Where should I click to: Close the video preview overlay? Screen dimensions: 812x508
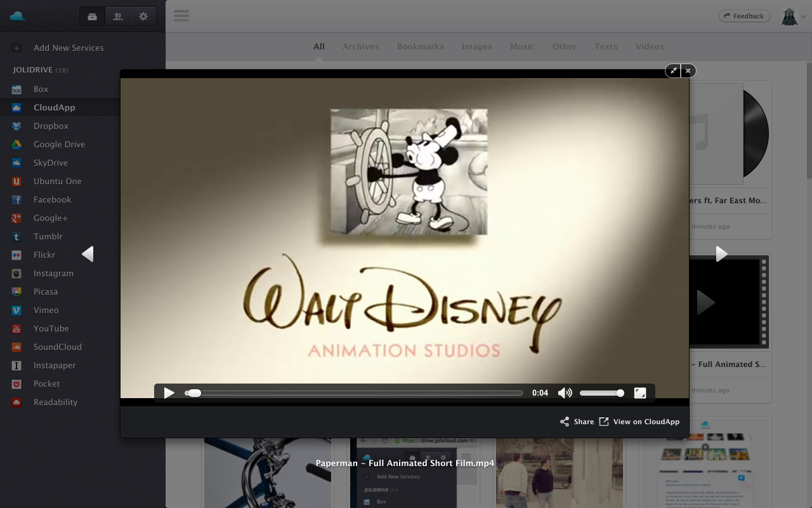click(x=688, y=70)
